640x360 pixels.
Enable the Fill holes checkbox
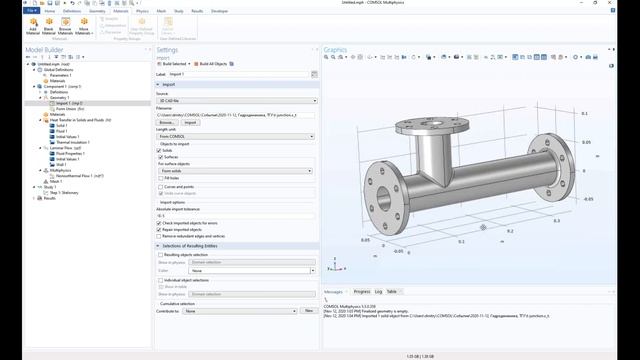(x=161, y=178)
